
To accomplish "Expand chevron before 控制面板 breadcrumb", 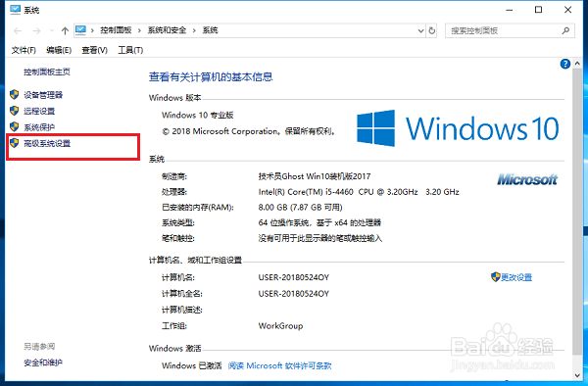I will pyautogui.click(x=92, y=30).
